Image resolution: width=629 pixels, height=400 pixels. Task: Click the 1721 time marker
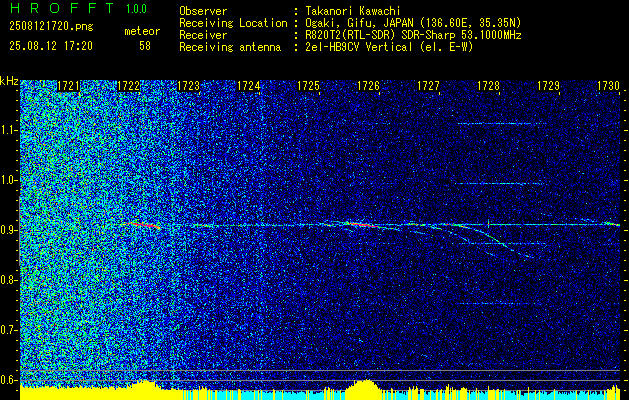(69, 86)
